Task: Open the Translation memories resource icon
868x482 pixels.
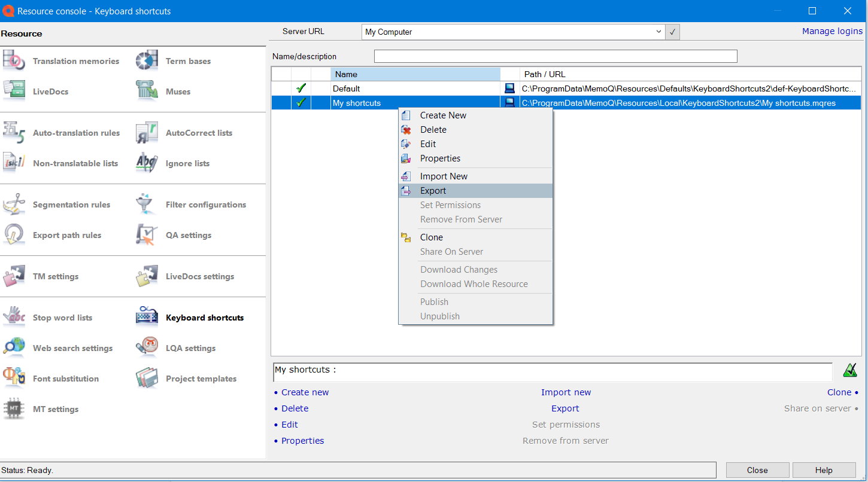Action: point(14,61)
